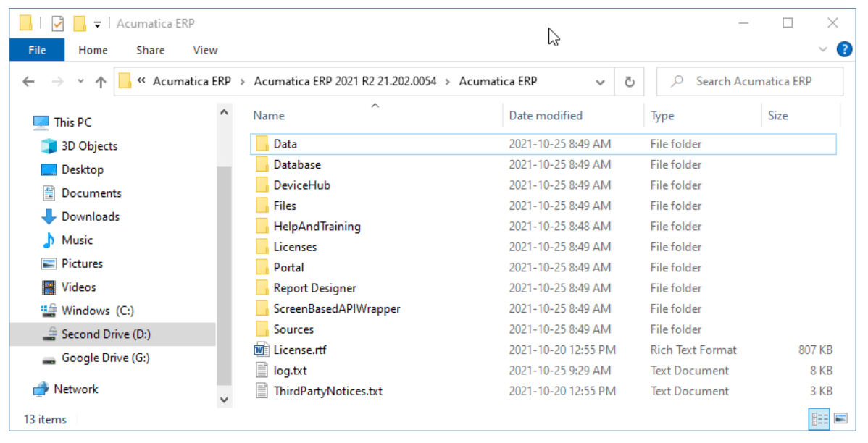The height and width of the screenshot is (443, 868).
Task: Click the Search Acumatica ERP box
Action: pos(749,81)
